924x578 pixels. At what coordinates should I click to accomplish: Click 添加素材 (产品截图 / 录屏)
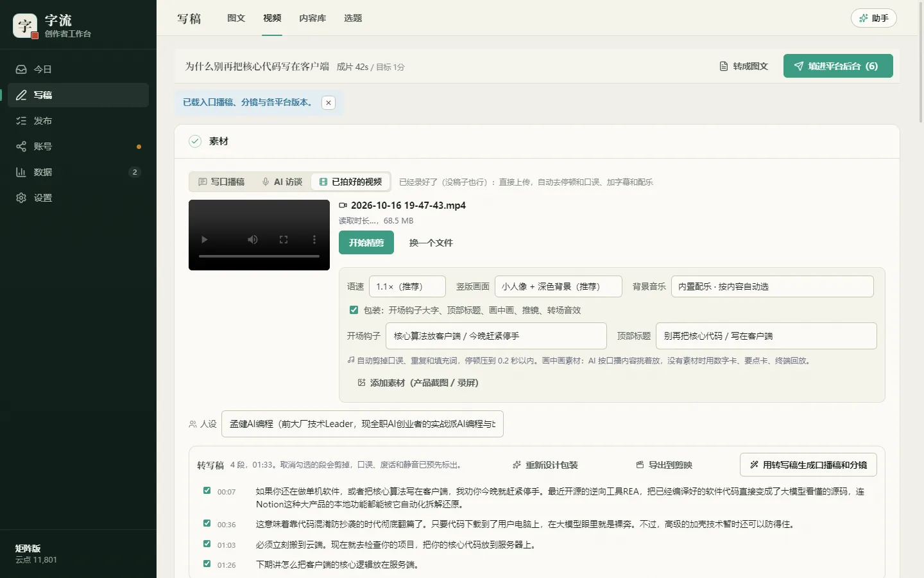coord(418,383)
